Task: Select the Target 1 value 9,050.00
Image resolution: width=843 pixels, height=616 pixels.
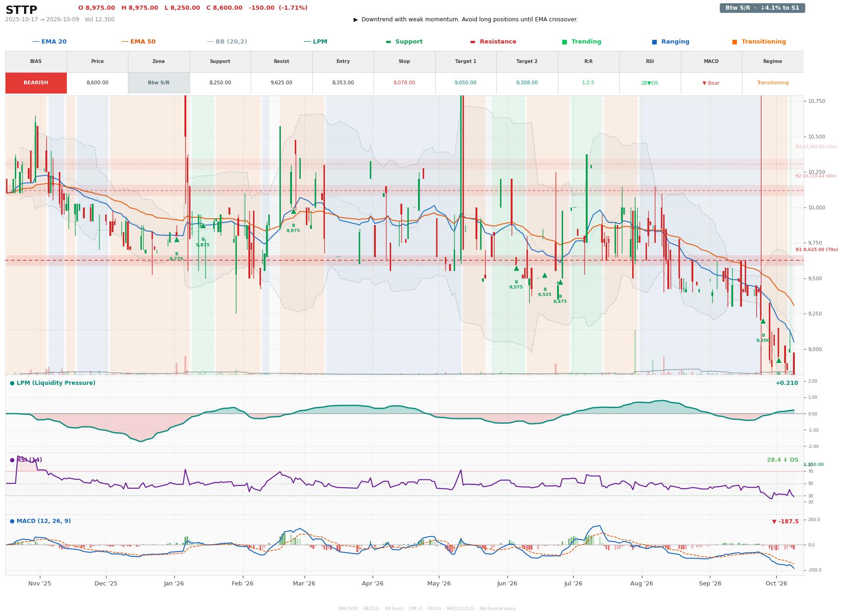Action: click(x=465, y=83)
